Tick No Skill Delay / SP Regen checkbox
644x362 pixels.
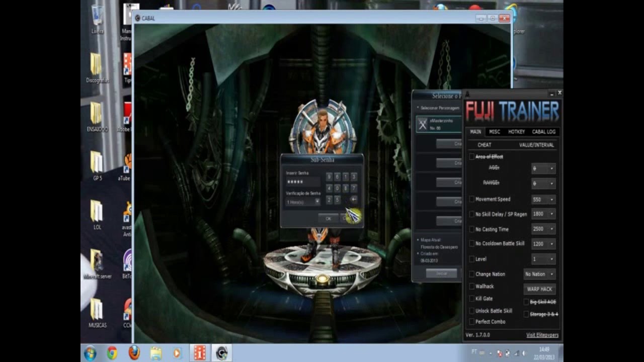coord(471,214)
